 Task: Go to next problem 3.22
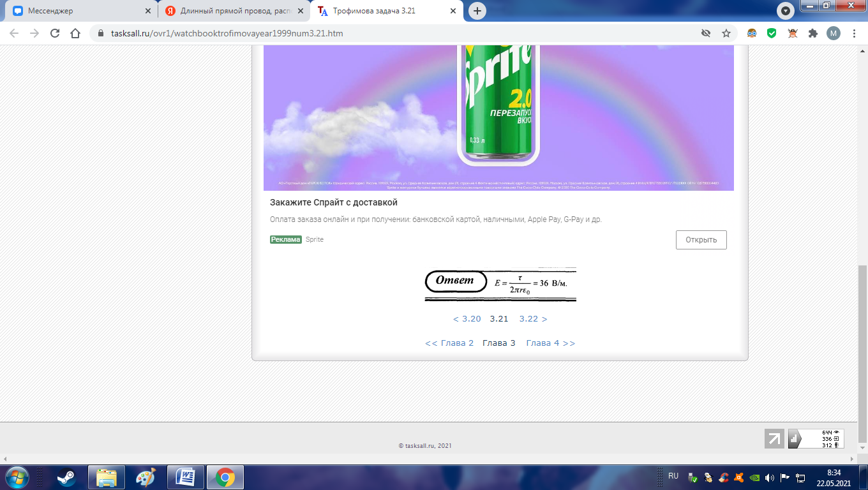[534, 318]
